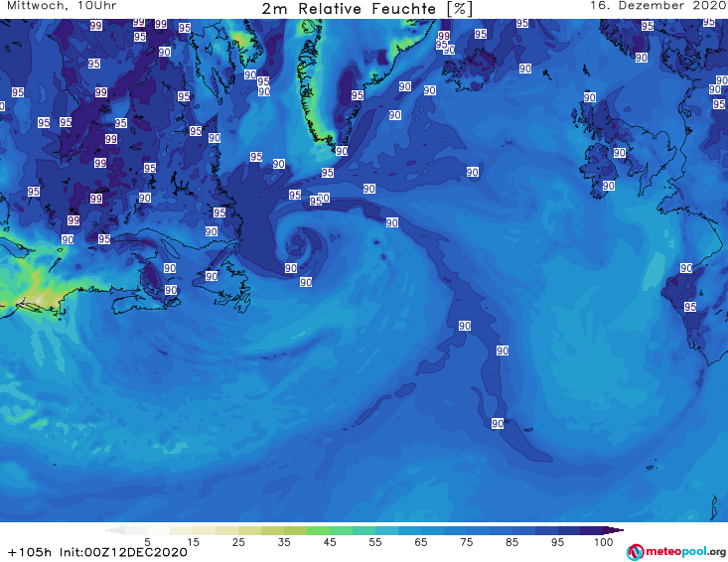Click the '90' label on the French Atlantic coast
Viewport: 728px width, 562px height.
686,268
